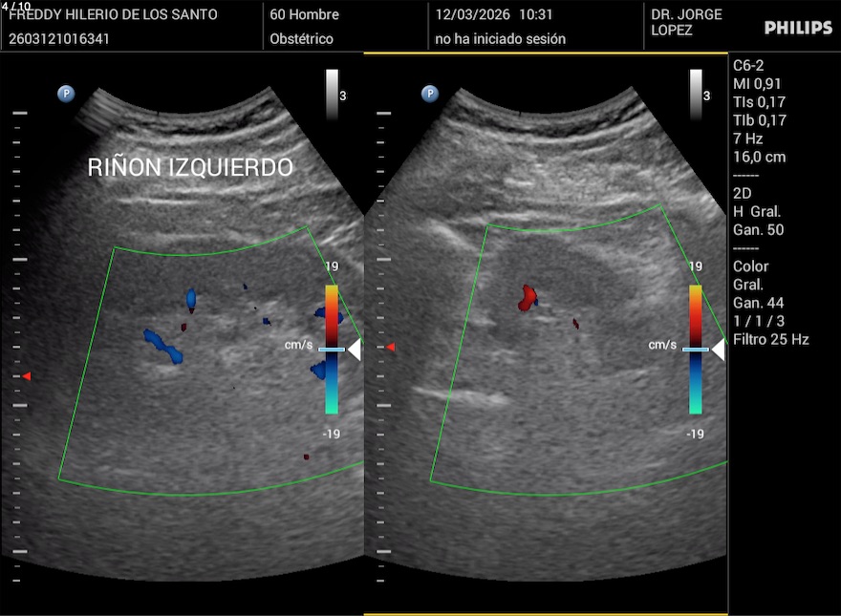Image resolution: width=841 pixels, height=616 pixels.
Task: Click the Obstétrico exam type label
Action: tap(302, 39)
